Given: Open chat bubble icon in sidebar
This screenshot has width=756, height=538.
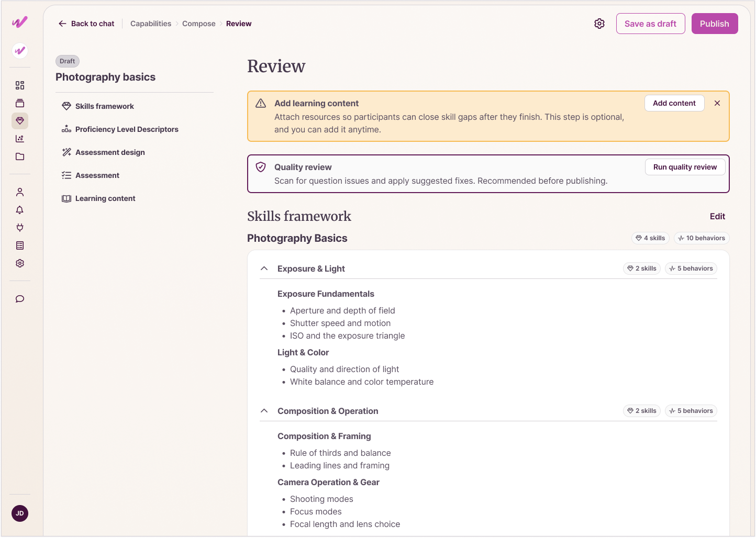Looking at the screenshot, I should pyautogui.click(x=20, y=299).
